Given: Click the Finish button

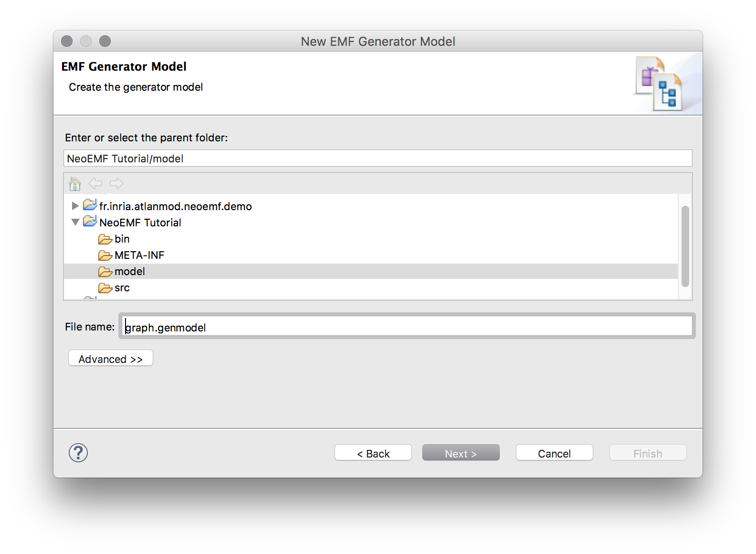Looking at the screenshot, I should click(648, 453).
